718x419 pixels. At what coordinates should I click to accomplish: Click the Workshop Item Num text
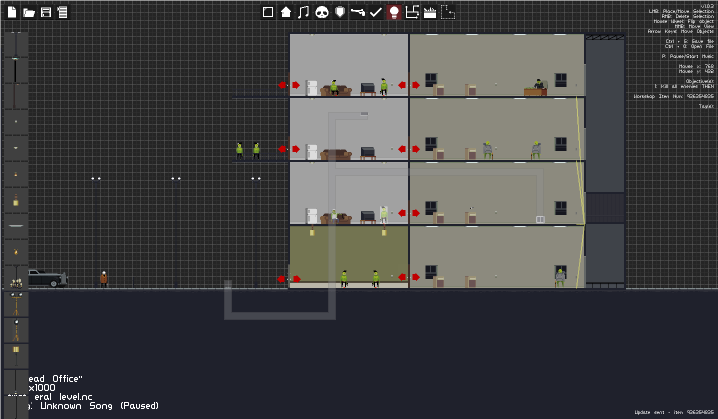[x=674, y=96]
